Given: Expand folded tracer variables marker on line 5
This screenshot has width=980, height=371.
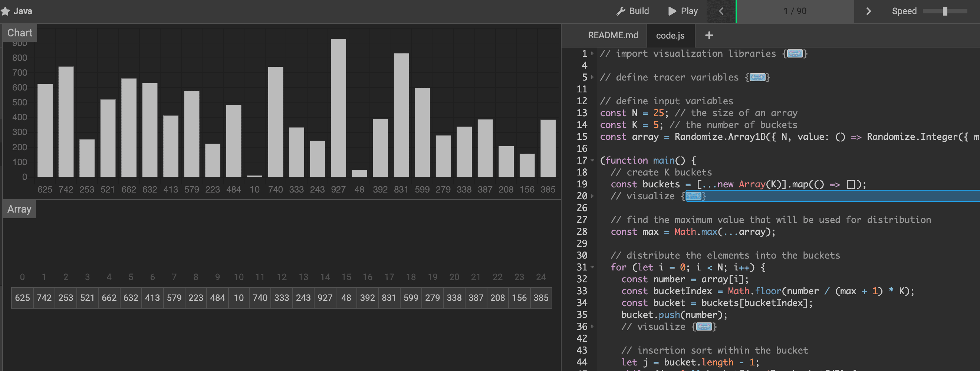Looking at the screenshot, I should pos(757,78).
